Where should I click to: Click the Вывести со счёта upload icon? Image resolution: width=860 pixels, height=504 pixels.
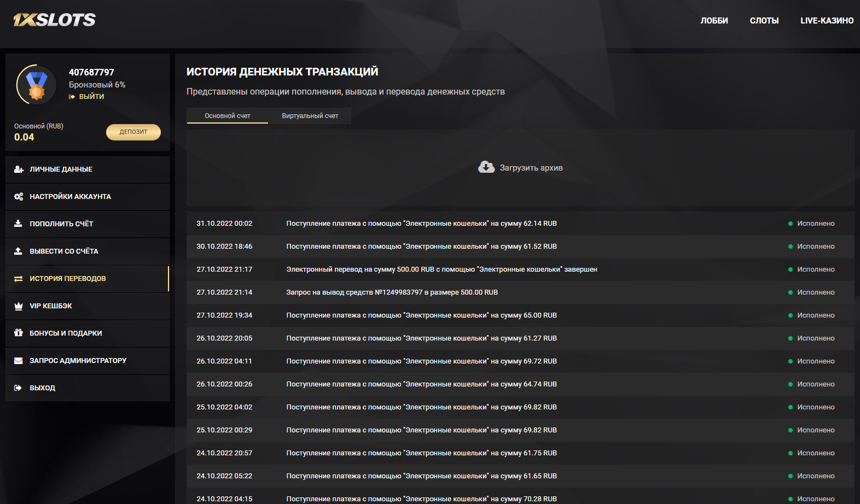pyautogui.click(x=18, y=251)
